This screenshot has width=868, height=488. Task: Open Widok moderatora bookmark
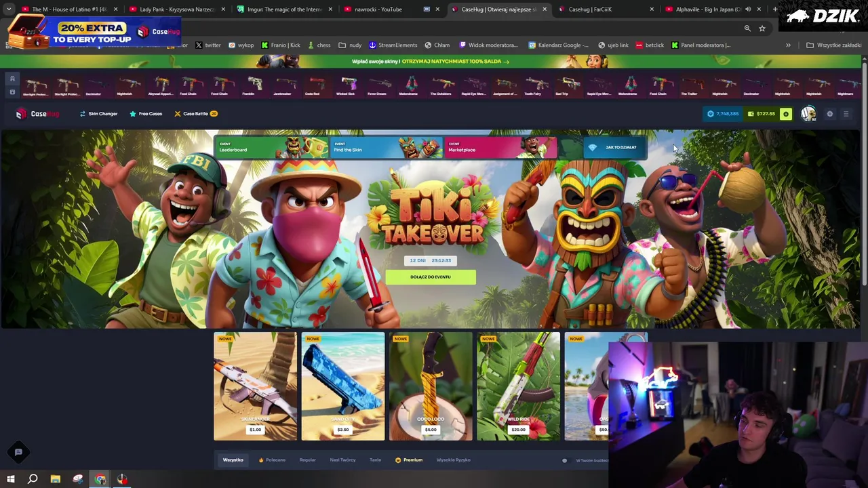pyautogui.click(x=488, y=45)
